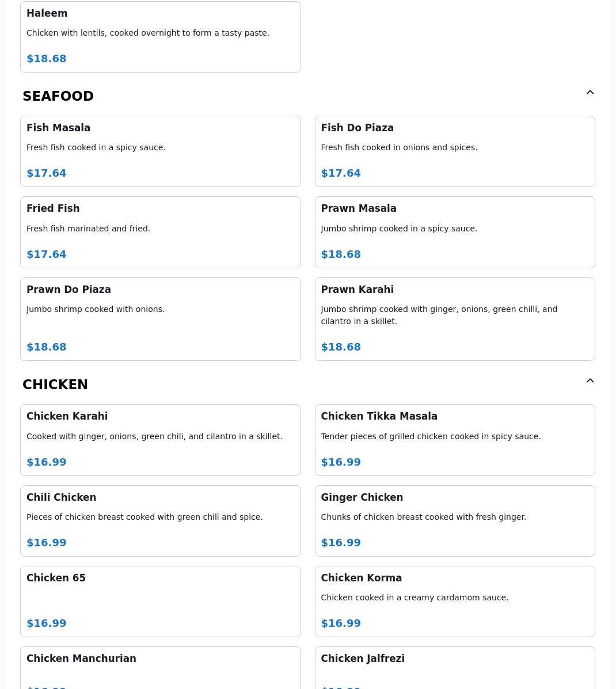Choose Fish Do Piaza dish
Image resolution: width=616 pixels, height=689 pixels.
point(454,151)
